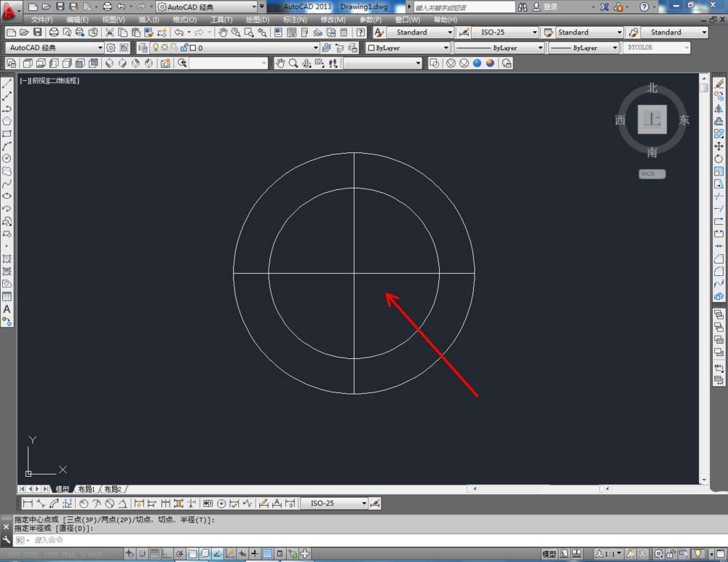Toggle the layer lock icon in the layer toolbar
Viewport: 728px width, 562px height.
coord(183,47)
